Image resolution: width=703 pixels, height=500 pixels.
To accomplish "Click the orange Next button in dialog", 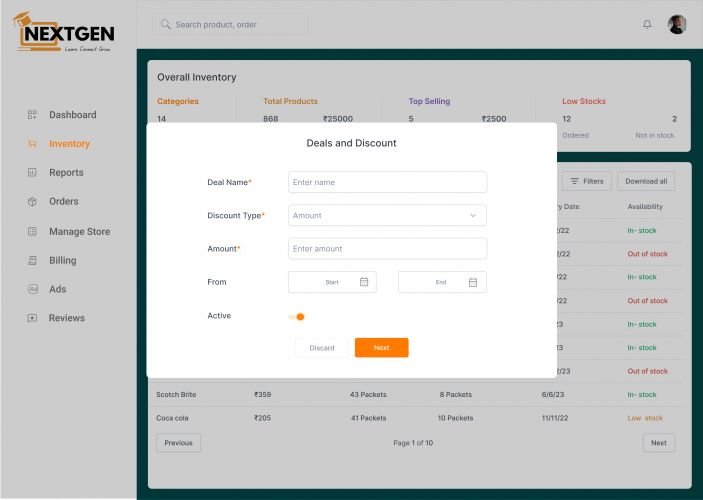I will click(382, 348).
